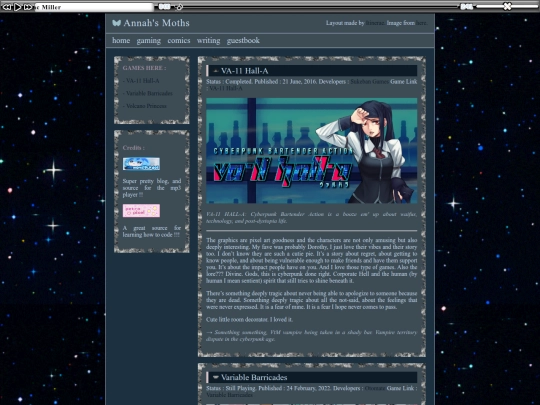Follow the 'here' image source link
Viewport: 540px width, 405px height.
(421, 23)
